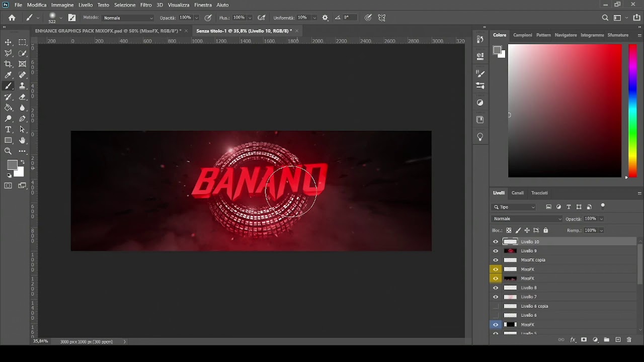Open brush smoothing options gear
Viewport: 644px width, 362px height.
325,18
